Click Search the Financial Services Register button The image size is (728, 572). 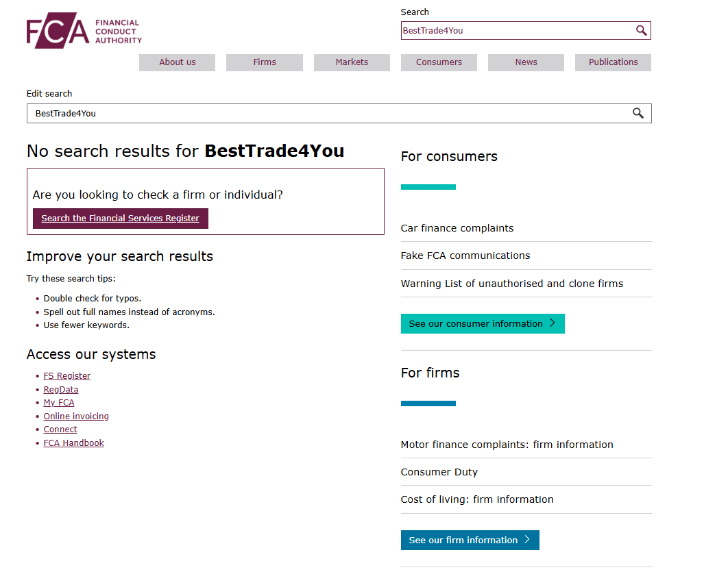[x=120, y=219]
